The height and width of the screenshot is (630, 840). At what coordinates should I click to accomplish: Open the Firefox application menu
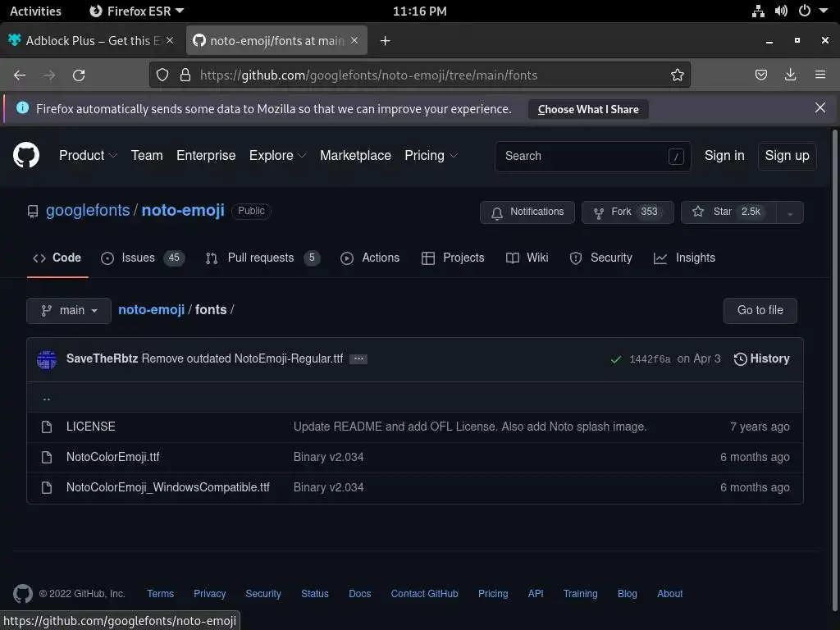[x=820, y=75]
